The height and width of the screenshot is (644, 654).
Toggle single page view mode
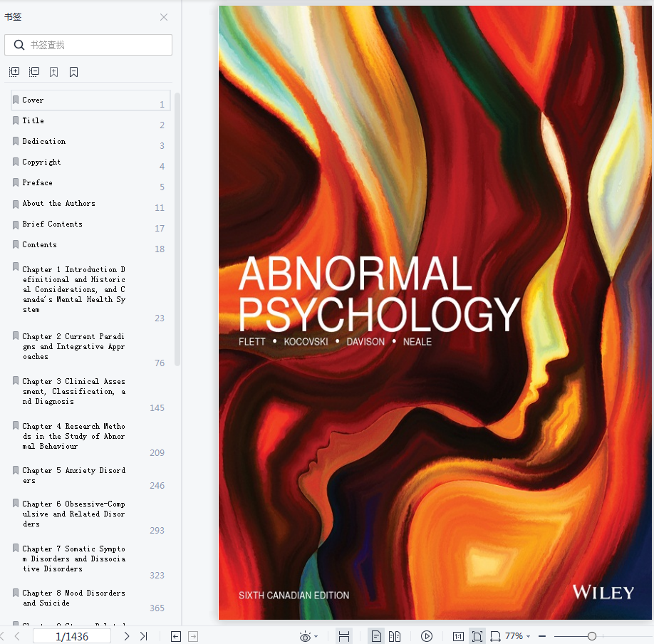375,636
